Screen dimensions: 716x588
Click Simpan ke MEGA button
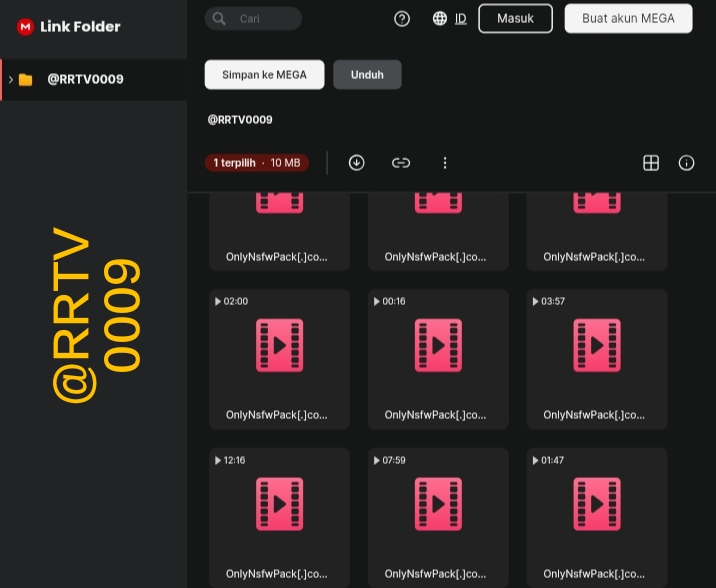coord(264,75)
